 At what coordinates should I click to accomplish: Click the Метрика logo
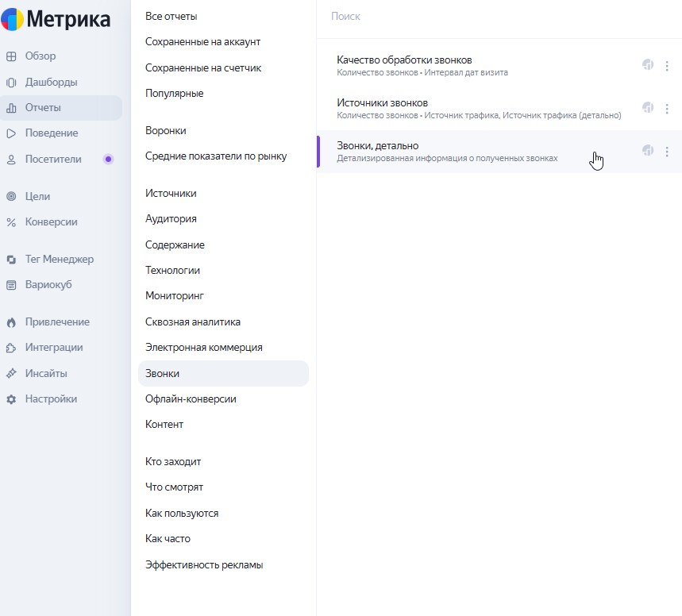coord(56,19)
